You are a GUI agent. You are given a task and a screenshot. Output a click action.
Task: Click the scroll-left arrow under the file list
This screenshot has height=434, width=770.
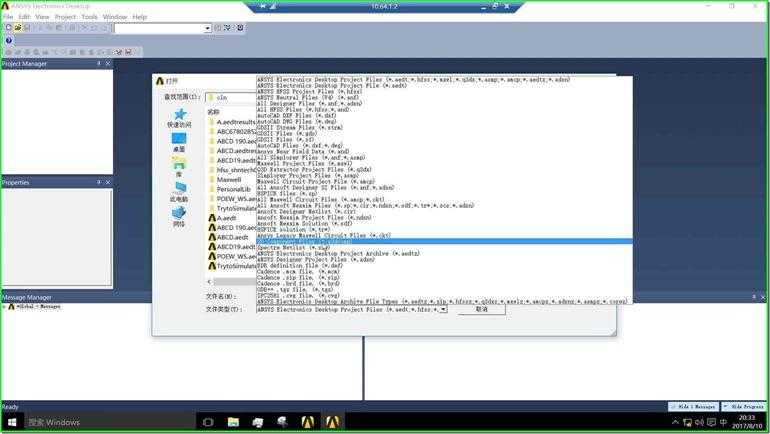click(x=209, y=282)
